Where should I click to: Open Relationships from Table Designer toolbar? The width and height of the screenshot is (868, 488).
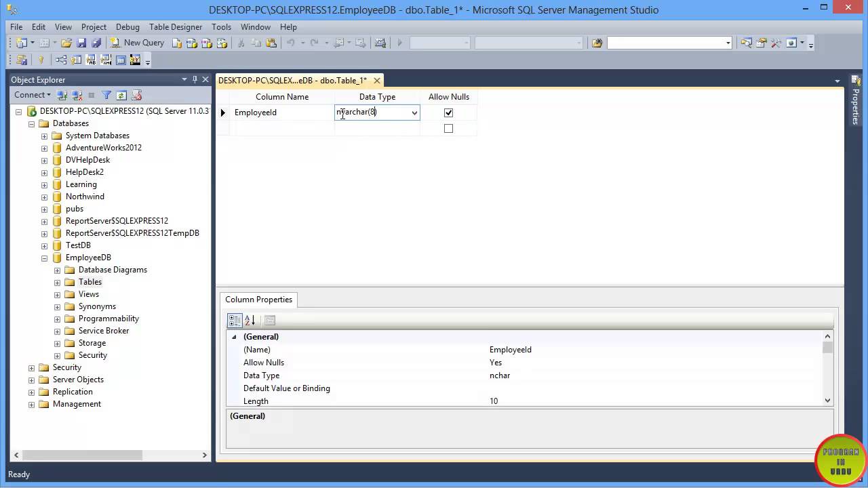(61, 60)
